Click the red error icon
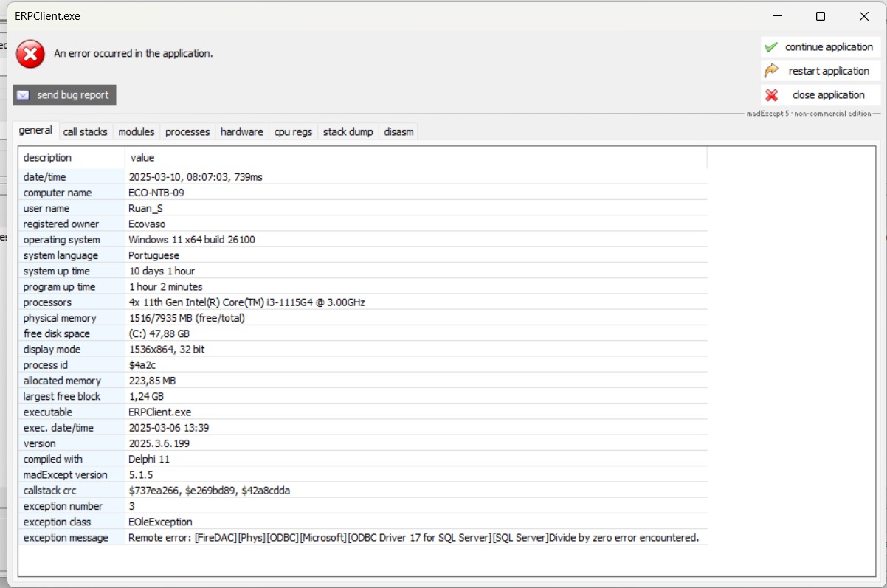 coord(30,54)
